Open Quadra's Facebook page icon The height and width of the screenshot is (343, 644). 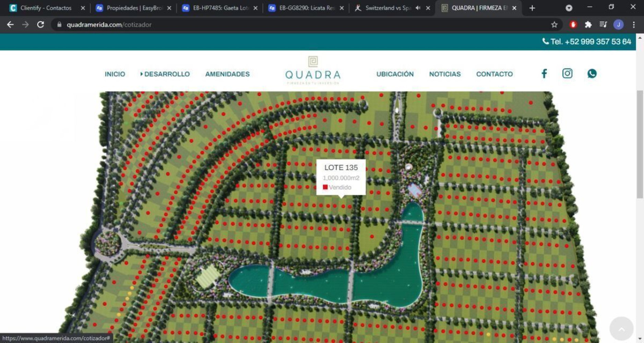pyautogui.click(x=544, y=74)
